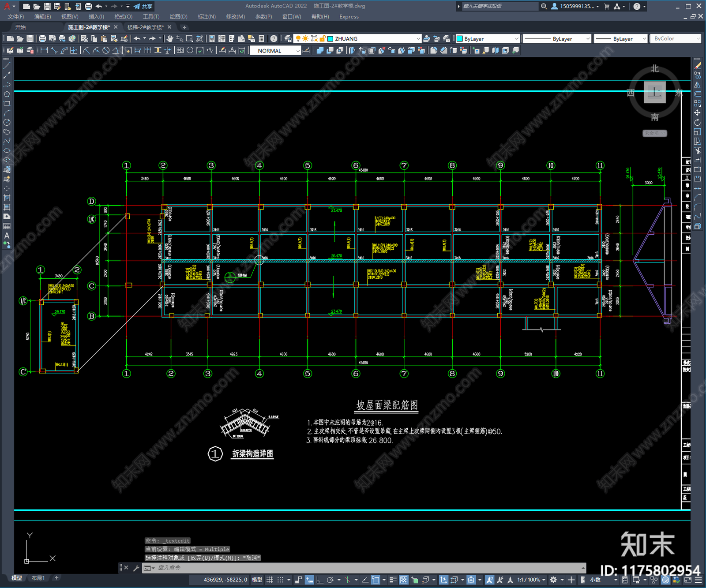706x588 pixels.
Task: Open the 标注(N) dimension menu
Action: point(207,17)
